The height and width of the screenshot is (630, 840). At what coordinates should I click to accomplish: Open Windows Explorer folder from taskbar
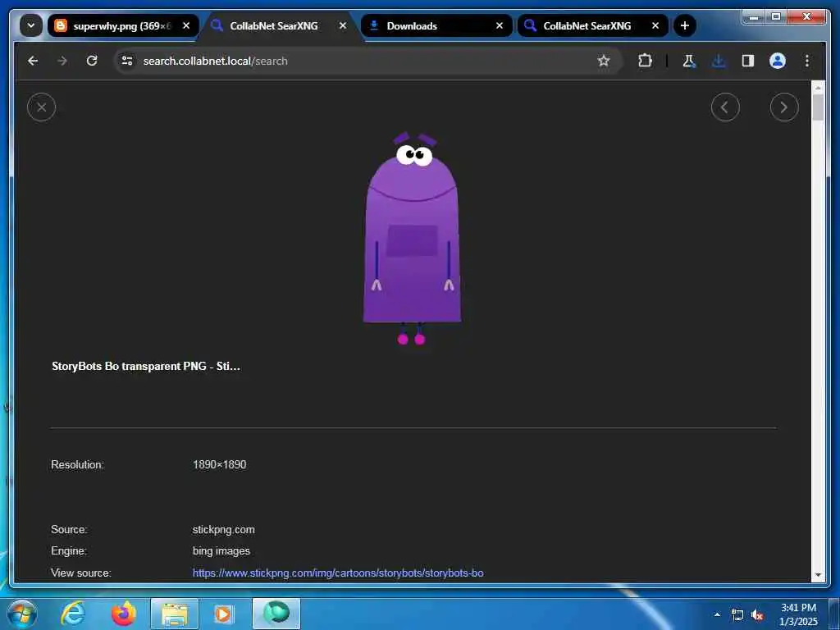(175, 614)
